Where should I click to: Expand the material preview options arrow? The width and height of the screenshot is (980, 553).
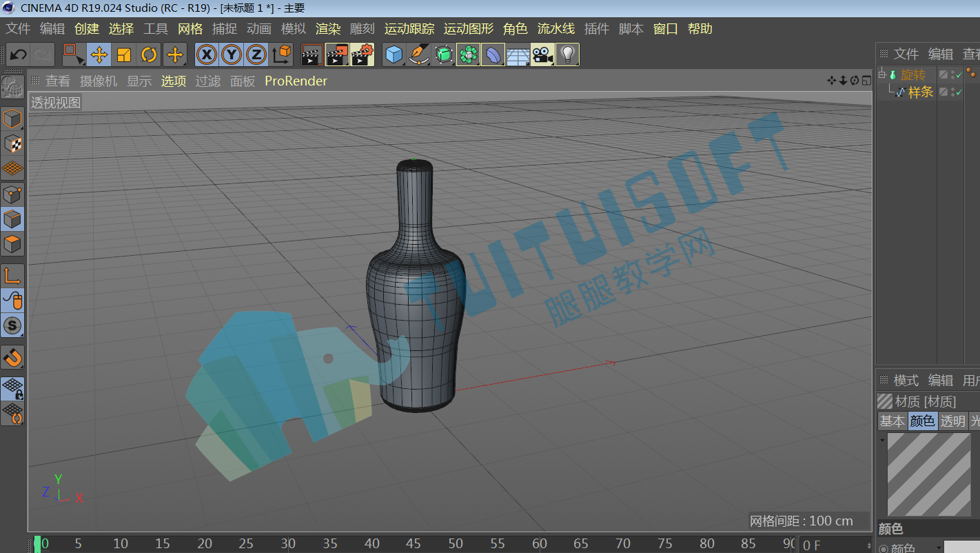[882, 439]
